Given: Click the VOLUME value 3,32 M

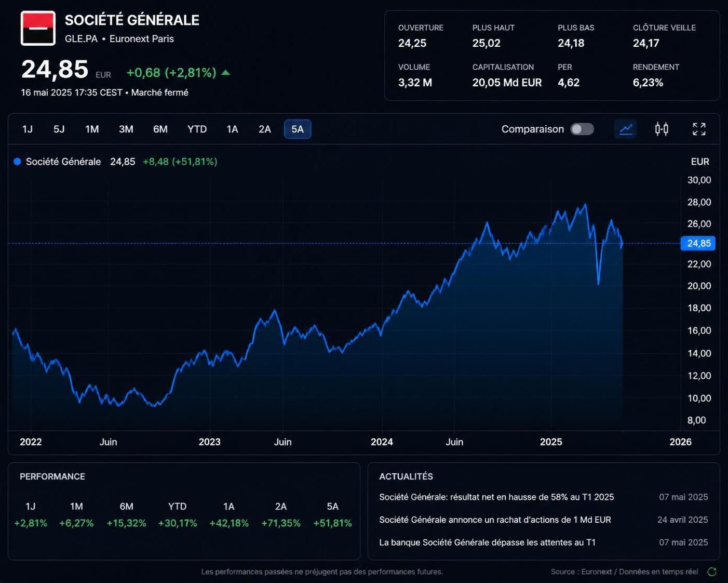Looking at the screenshot, I should click(x=415, y=83).
